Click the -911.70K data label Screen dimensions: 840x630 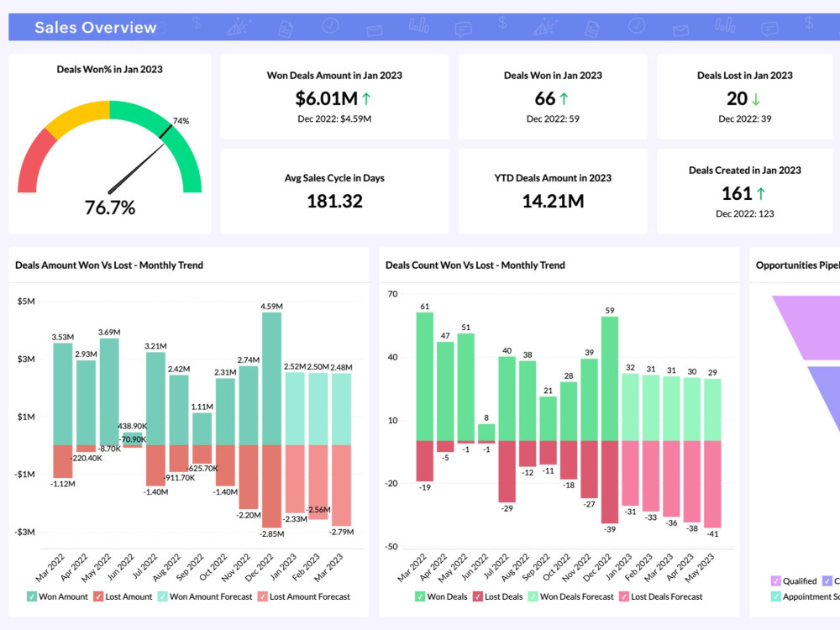point(180,477)
